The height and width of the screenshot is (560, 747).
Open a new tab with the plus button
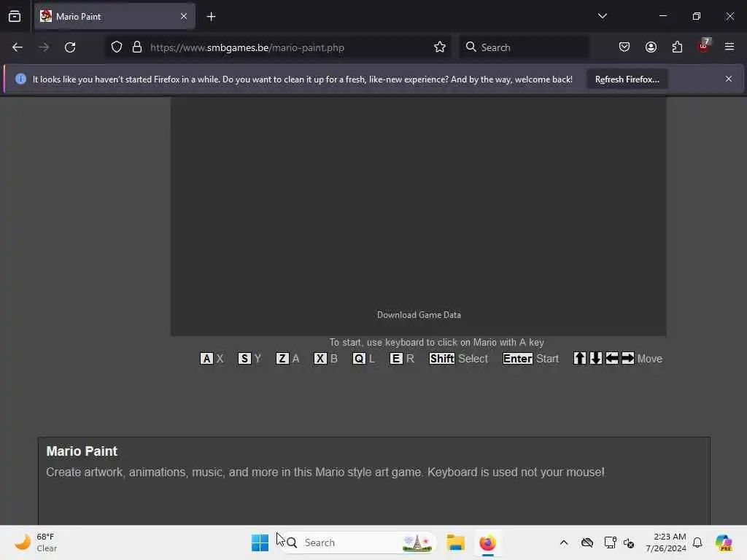211,17
